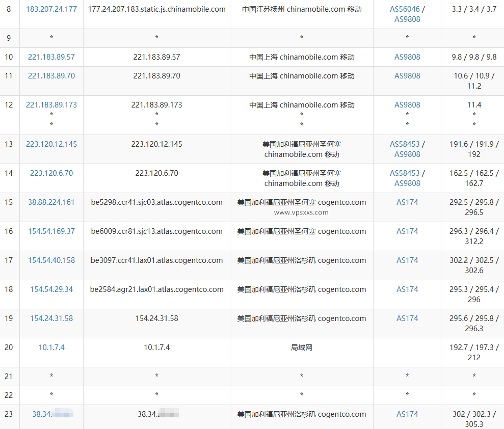The height and width of the screenshot is (429, 504).
Task: Open IP link 223.120.6.70
Action: (x=51, y=173)
